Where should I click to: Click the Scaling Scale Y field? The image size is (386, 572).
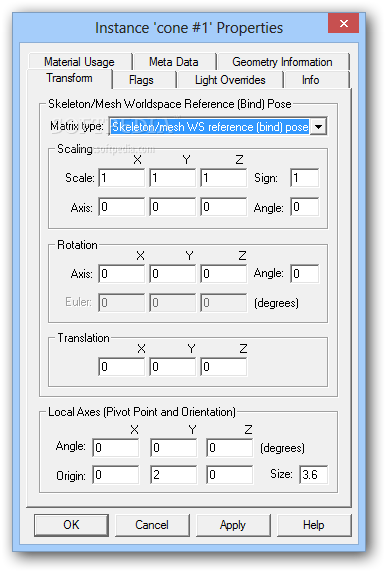[173, 178]
